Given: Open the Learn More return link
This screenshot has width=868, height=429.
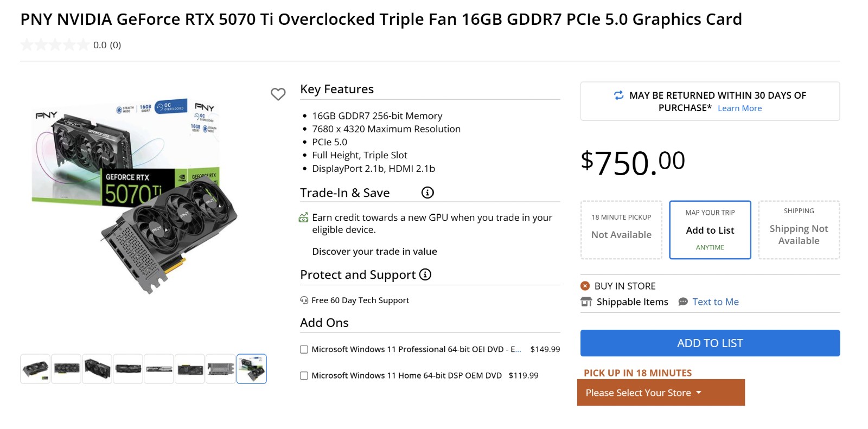Looking at the screenshot, I should 740,108.
